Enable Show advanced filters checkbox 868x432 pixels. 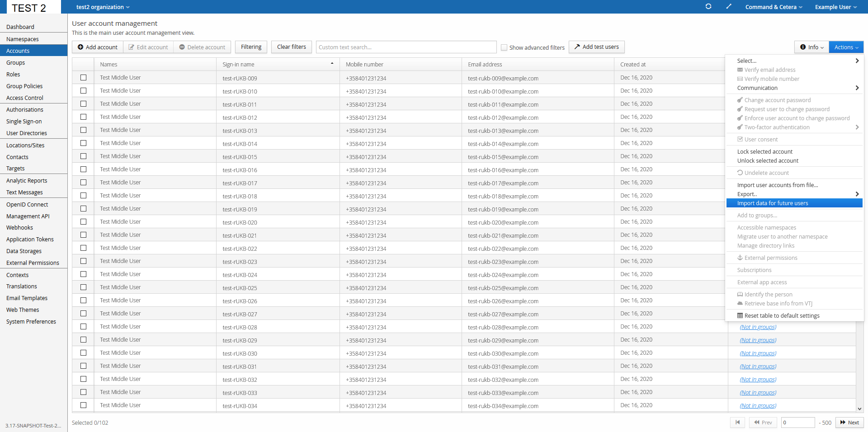pos(504,47)
